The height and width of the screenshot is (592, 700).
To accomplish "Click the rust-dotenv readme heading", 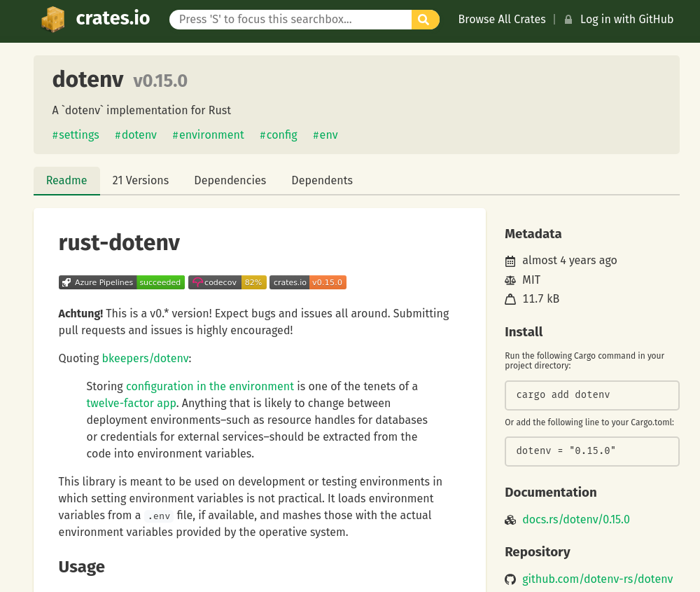I will 119,243.
